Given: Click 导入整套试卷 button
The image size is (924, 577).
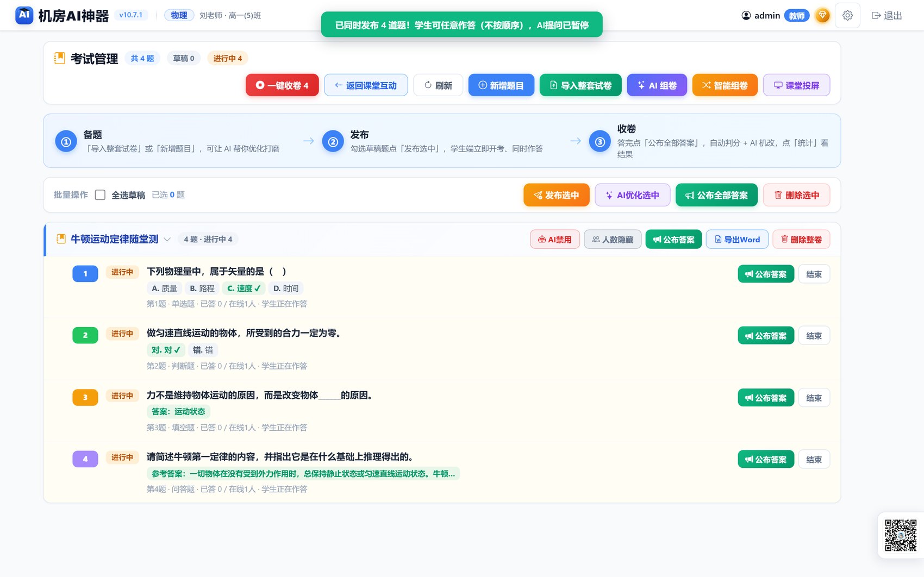Looking at the screenshot, I should coord(580,85).
